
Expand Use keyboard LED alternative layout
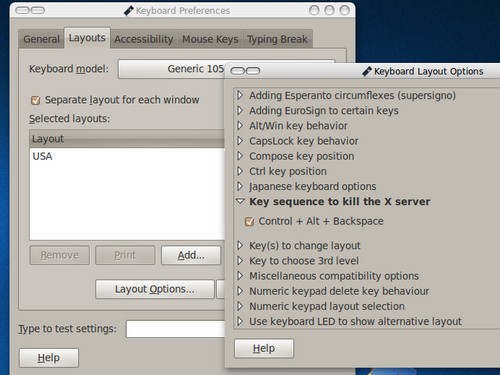pyautogui.click(x=240, y=321)
